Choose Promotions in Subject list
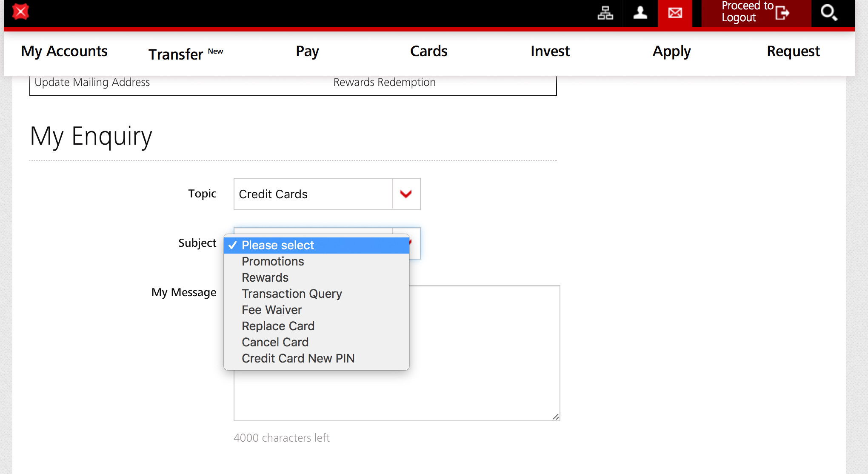Screen dimensions: 868x474 [x=317, y=262]
